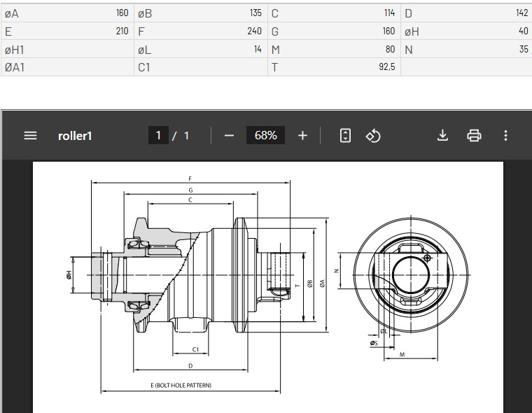This screenshot has width=532, height=413.
Task: Click the E (BOLT HOLE PATTERN) label
Action: point(181,386)
